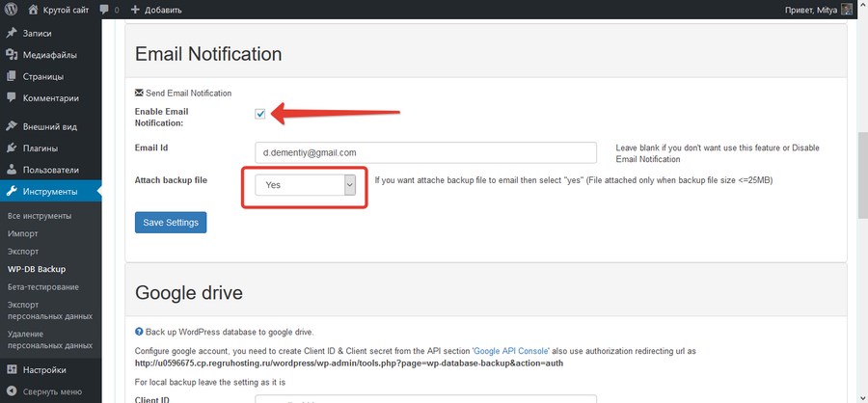Click the Client ID input field
868x403 pixels.
click(x=425, y=399)
